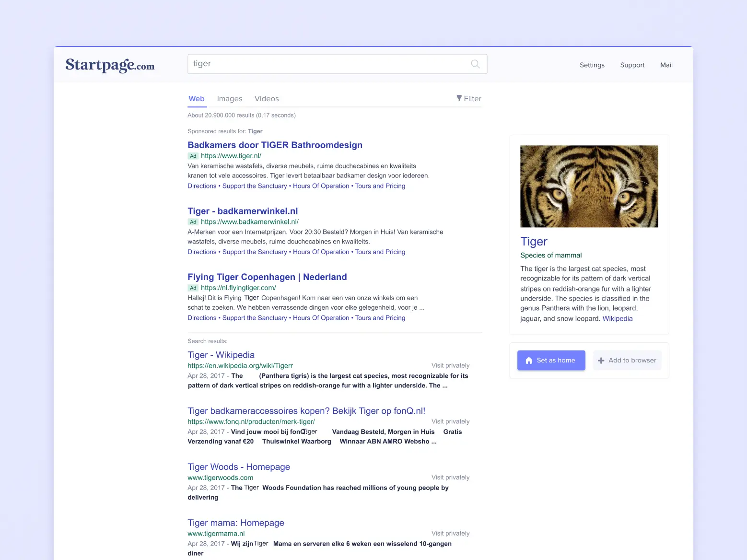This screenshot has height=560, width=747.
Task: Click Support the Sanctuary under badkamerwinkel.nl ad
Action: 255,252
